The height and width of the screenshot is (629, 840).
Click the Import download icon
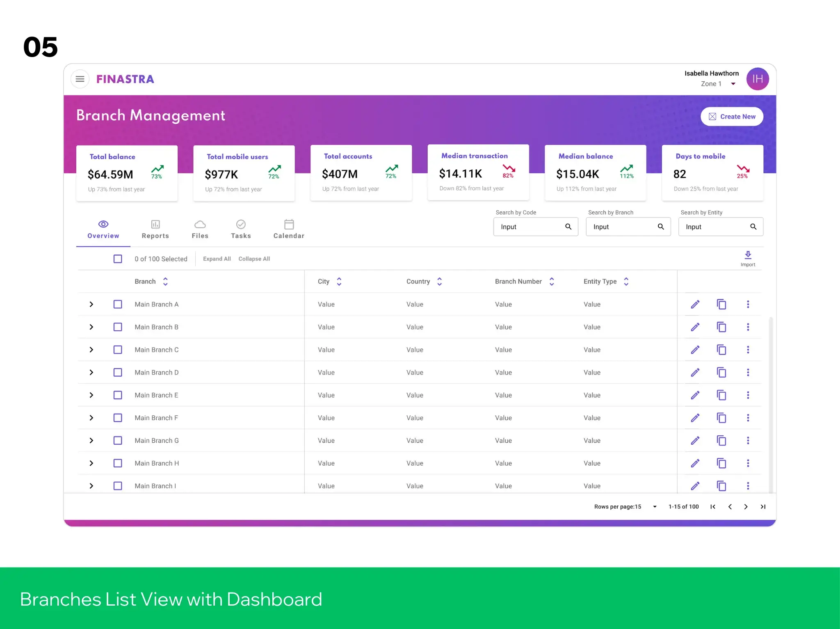click(748, 255)
